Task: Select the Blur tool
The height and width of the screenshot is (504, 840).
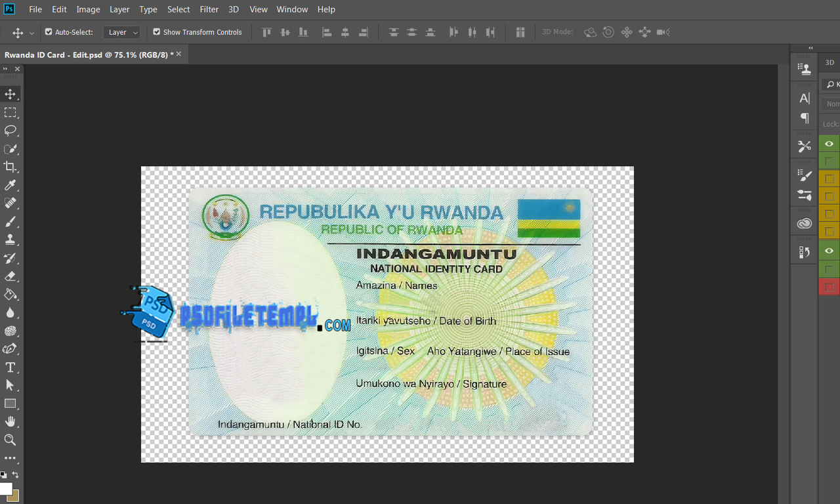Action: (10, 312)
